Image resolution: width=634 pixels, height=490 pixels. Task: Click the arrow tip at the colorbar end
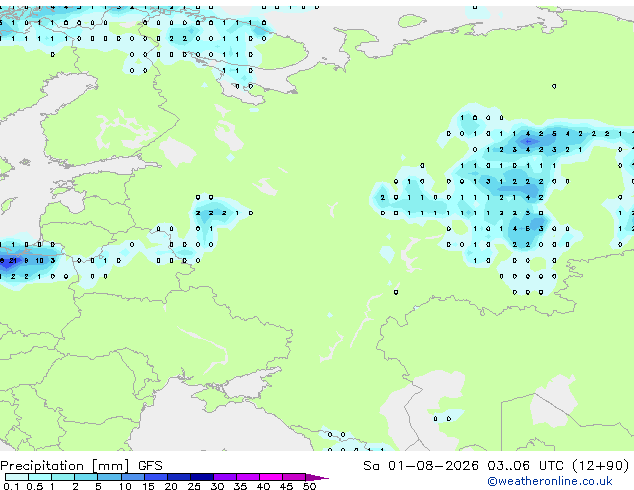tap(317, 477)
